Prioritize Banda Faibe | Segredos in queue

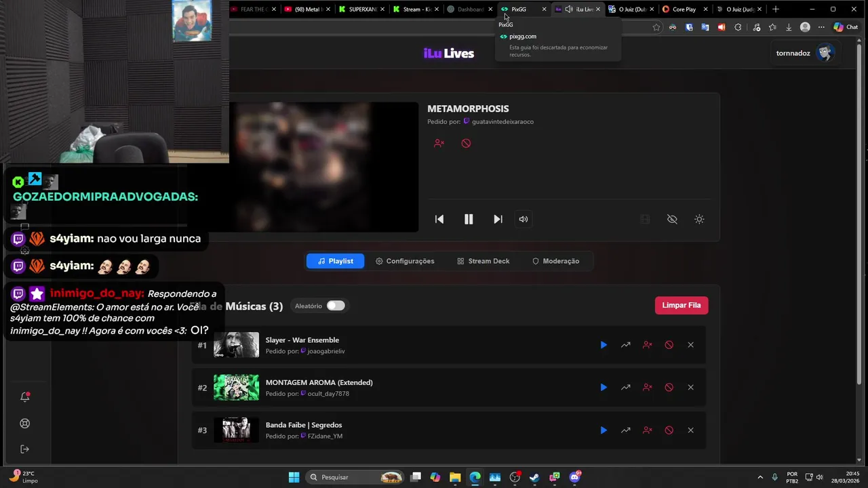coord(626,430)
